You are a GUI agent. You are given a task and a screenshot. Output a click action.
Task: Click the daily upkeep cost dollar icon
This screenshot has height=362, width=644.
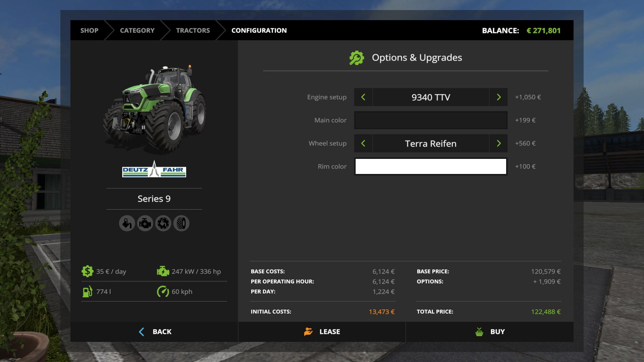pyautogui.click(x=87, y=271)
